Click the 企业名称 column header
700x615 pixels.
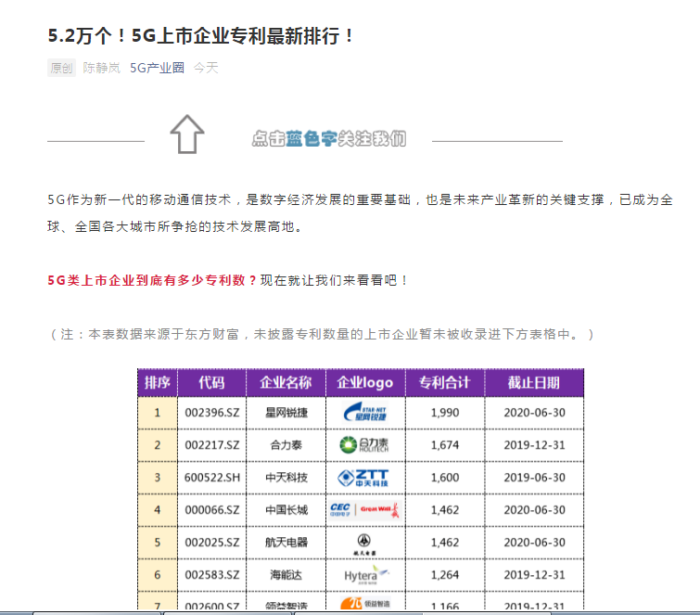(286, 383)
